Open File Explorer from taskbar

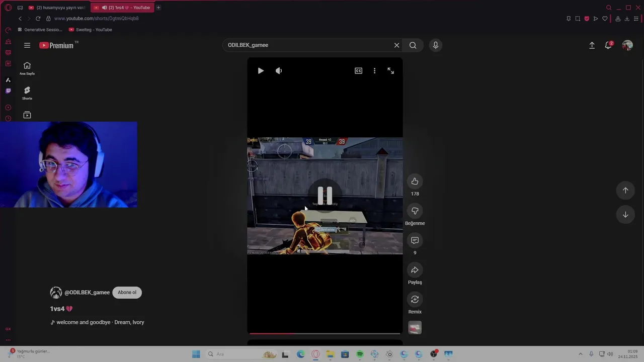tap(330, 354)
